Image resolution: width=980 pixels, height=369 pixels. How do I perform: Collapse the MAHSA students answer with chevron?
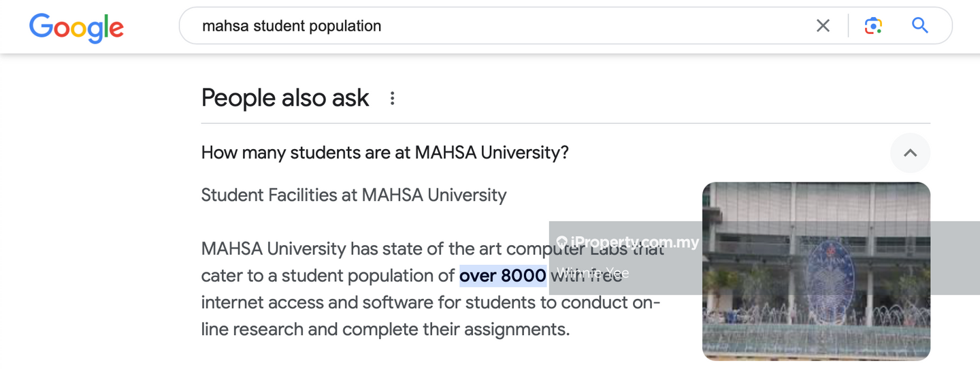point(910,153)
